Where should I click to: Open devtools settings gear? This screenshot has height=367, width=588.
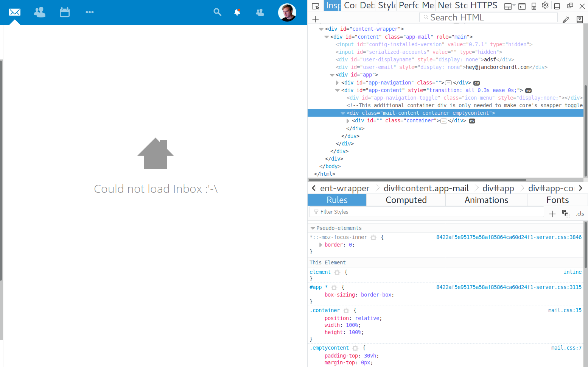[x=545, y=5]
